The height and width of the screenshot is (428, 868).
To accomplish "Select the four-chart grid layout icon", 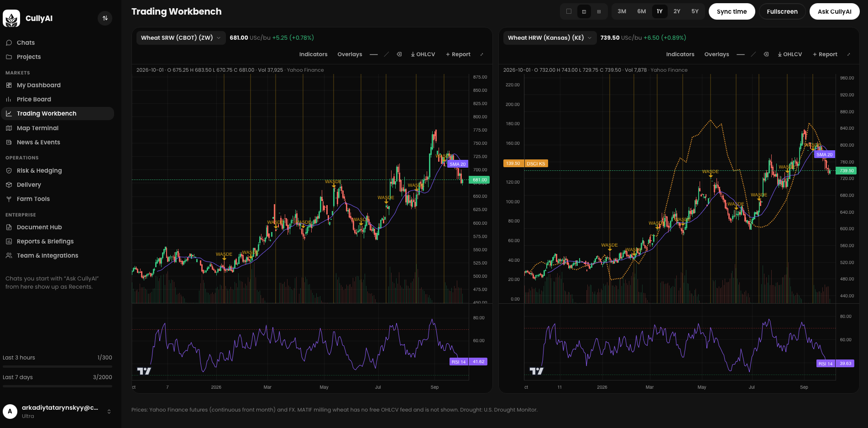I will (599, 11).
